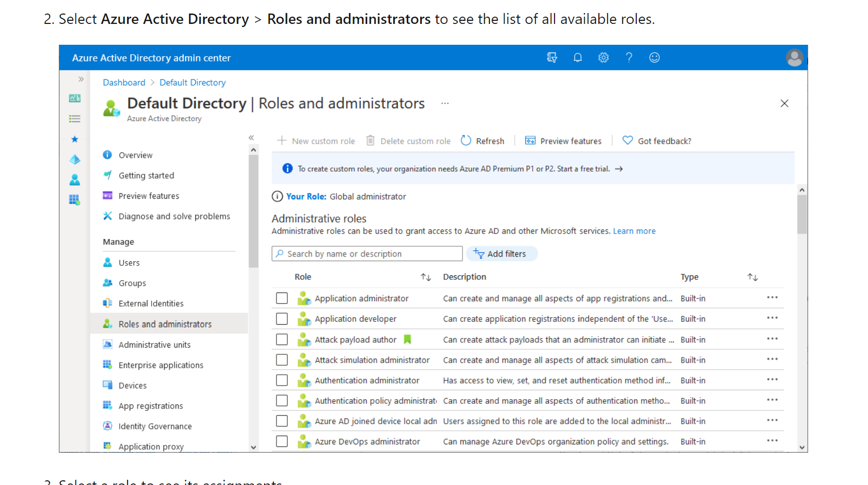Open ellipsis menu for Authentication administrator row
Image resolution: width=868 pixels, height=485 pixels.
(772, 379)
